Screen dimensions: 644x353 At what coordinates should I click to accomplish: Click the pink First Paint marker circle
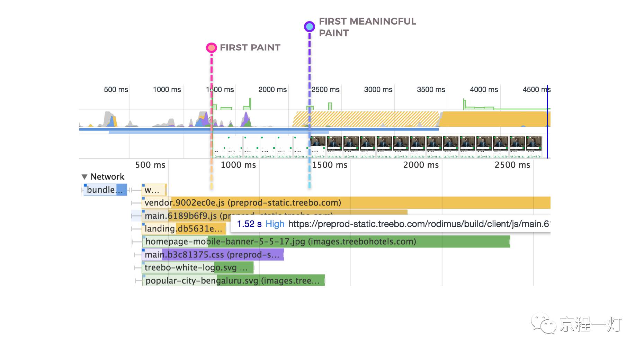click(211, 48)
